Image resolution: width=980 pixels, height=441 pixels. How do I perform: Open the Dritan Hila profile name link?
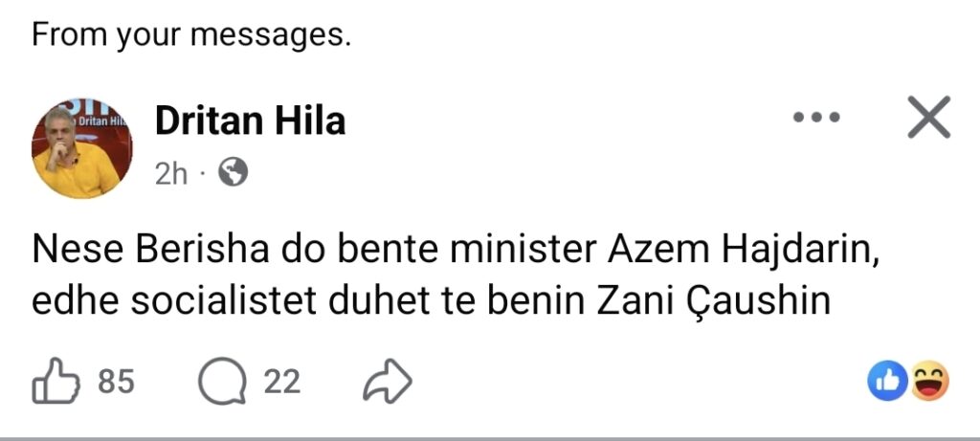click(x=250, y=121)
